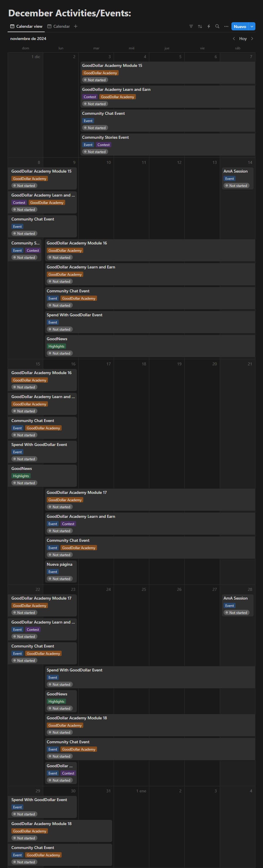Open the three-dots more options menu
Viewport: 263px width, 868px height.
click(x=226, y=26)
